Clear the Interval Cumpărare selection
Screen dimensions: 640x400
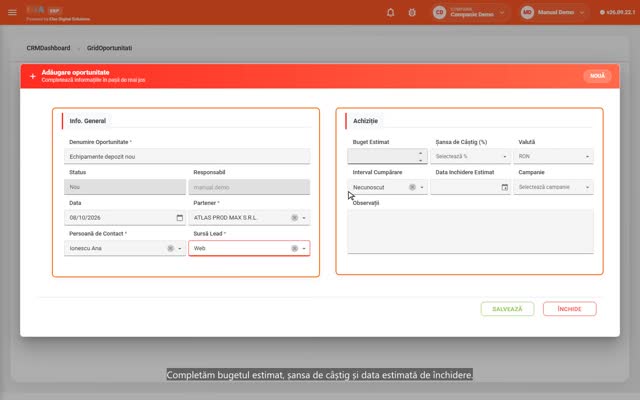click(412, 187)
